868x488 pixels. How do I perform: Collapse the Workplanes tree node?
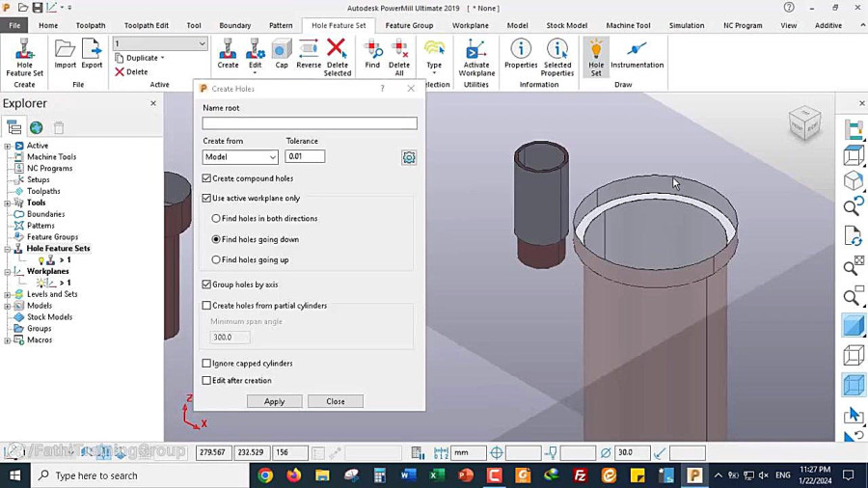click(8, 272)
